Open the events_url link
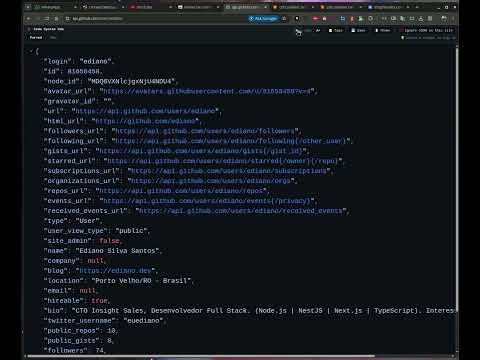480x360 pixels. point(207,201)
